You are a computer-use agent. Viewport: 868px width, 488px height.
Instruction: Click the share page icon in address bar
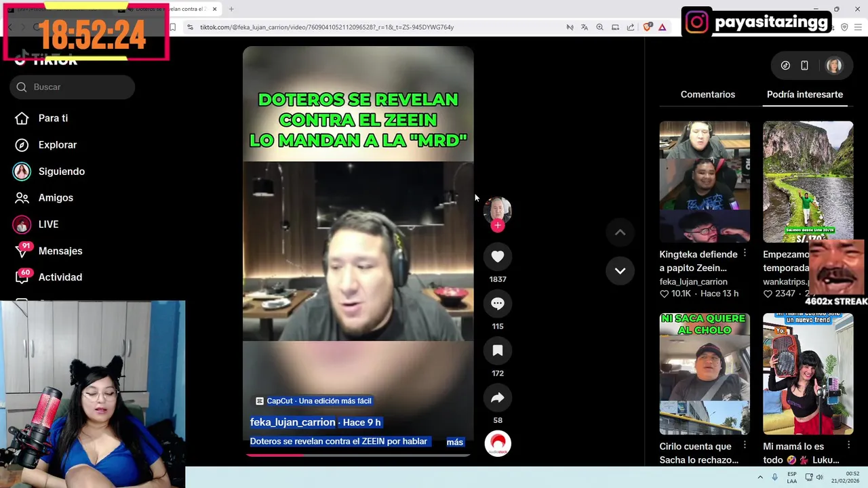tap(631, 27)
